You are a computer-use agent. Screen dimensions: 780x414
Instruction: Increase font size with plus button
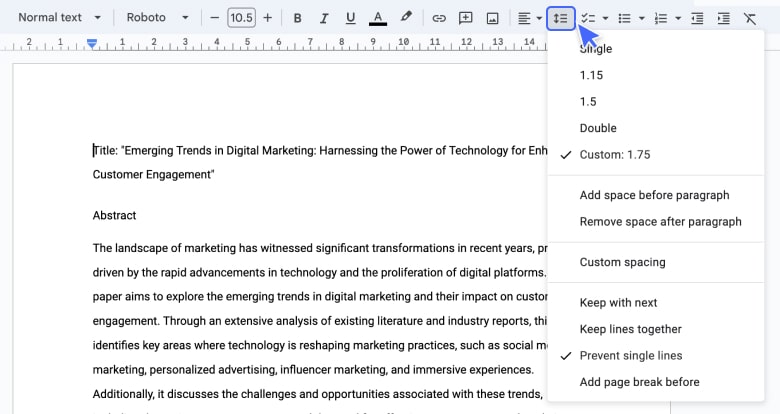pyautogui.click(x=268, y=18)
